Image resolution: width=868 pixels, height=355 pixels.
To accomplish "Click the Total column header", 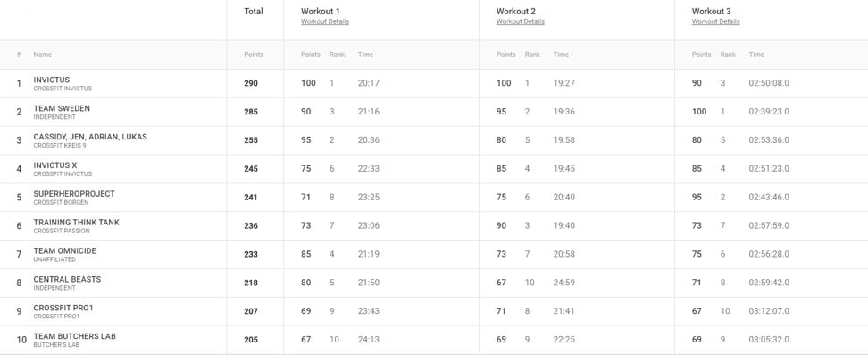I will (x=254, y=11).
